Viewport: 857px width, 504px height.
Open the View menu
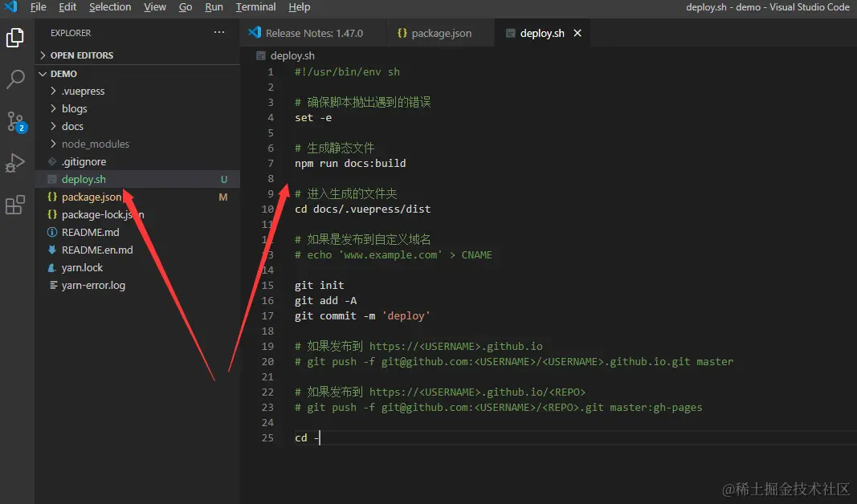155,7
